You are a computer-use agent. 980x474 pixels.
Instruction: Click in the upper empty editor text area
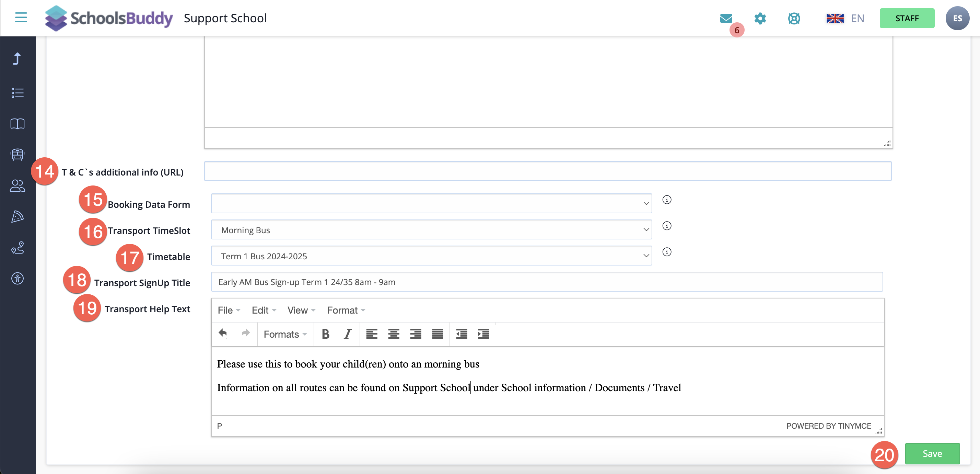pyautogui.click(x=548, y=82)
